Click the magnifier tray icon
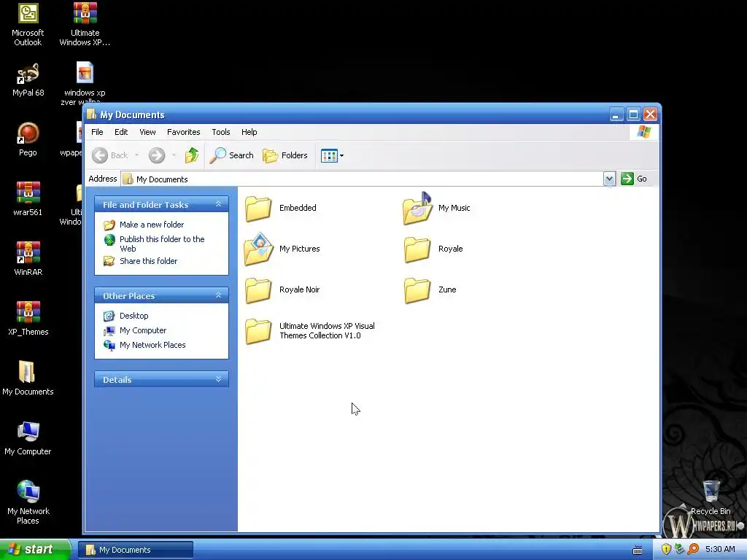The width and height of the screenshot is (747, 560). tap(693, 549)
